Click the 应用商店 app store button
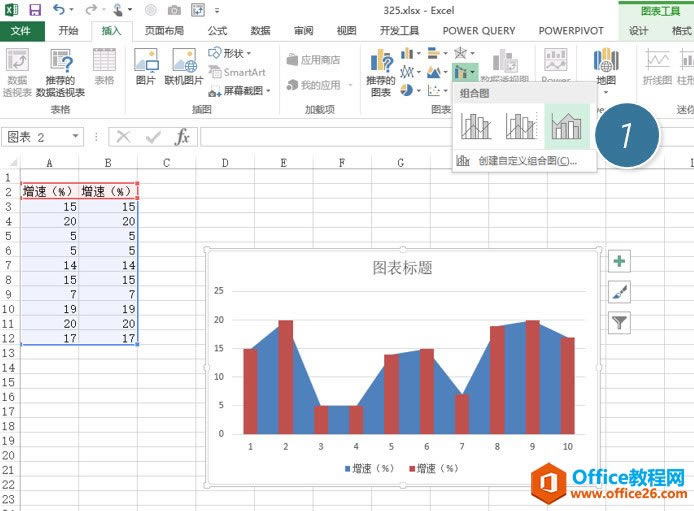Viewport: 694px width, 511px height. (314, 59)
